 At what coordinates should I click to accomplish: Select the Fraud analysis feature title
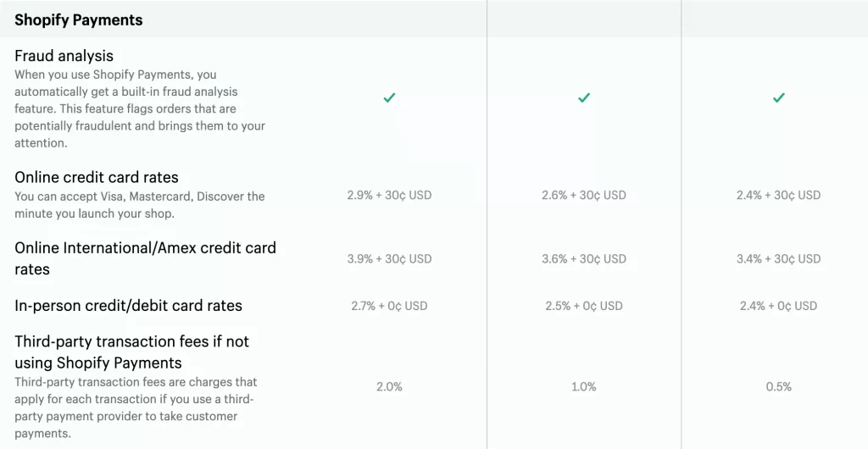click(64, 56)
